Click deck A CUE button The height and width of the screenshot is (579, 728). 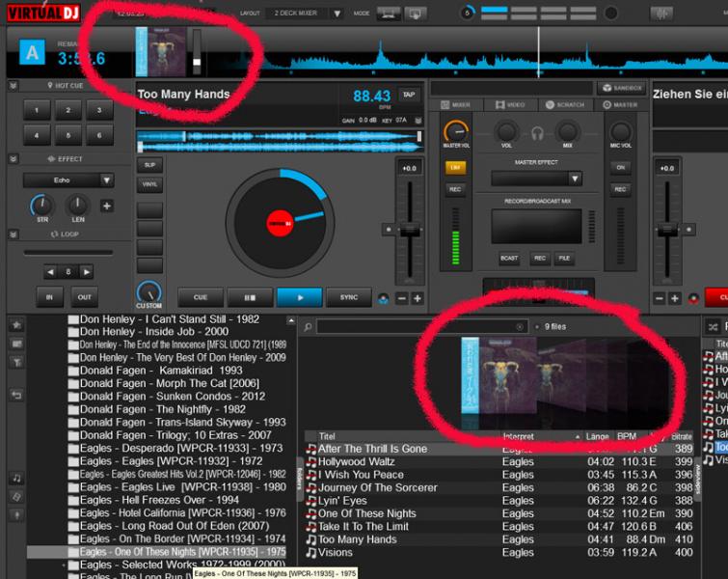point(201,297)
